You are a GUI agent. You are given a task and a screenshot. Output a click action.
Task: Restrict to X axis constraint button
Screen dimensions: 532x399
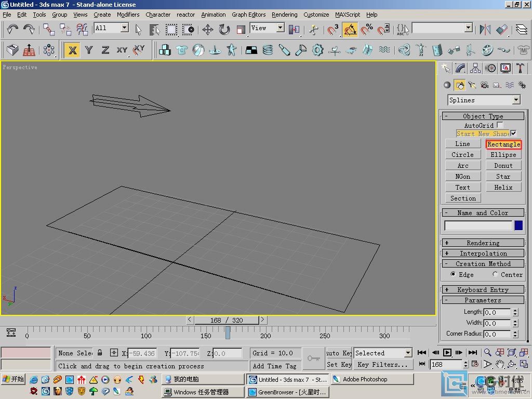click(72, 50)
